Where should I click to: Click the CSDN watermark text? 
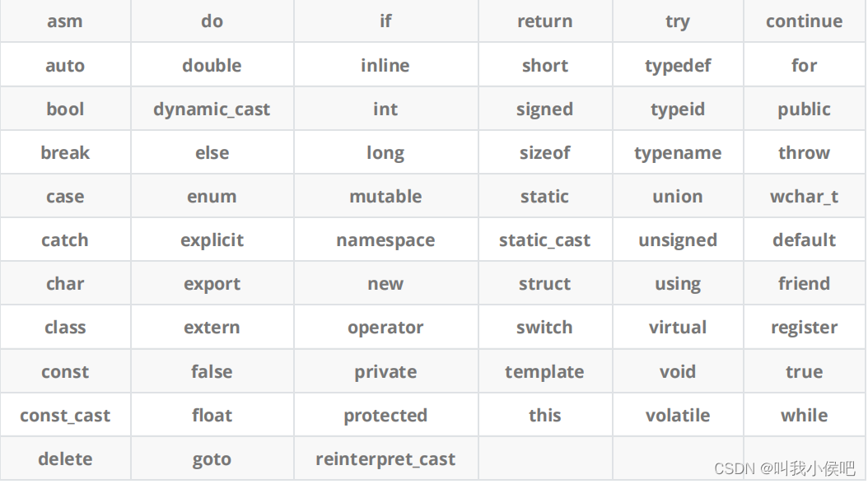[x=785, y=468]
